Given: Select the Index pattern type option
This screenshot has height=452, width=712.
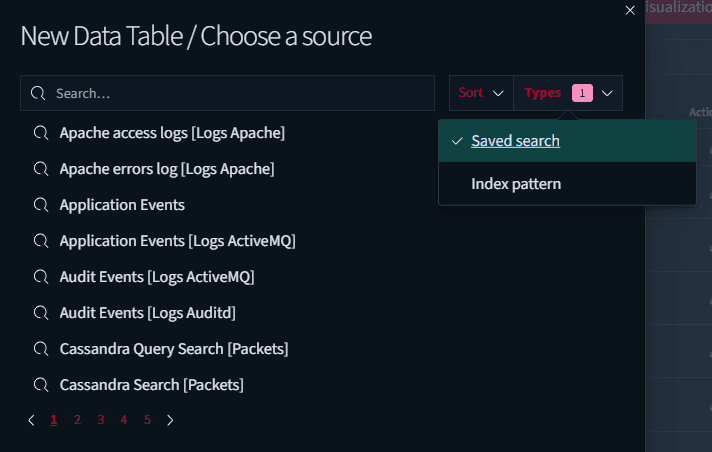Looking at the screenshot, I should 567,184.
